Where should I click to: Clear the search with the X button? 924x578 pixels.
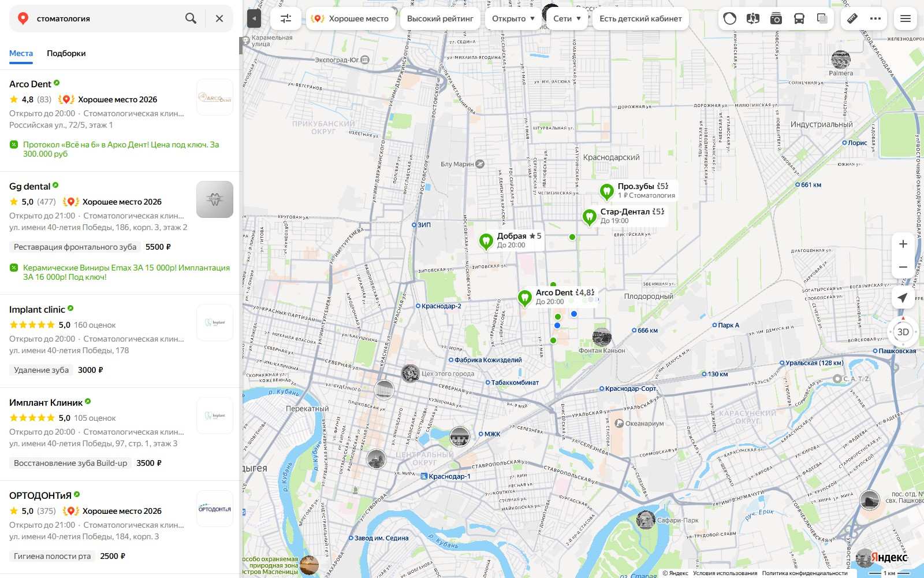(x=219, y=18)
